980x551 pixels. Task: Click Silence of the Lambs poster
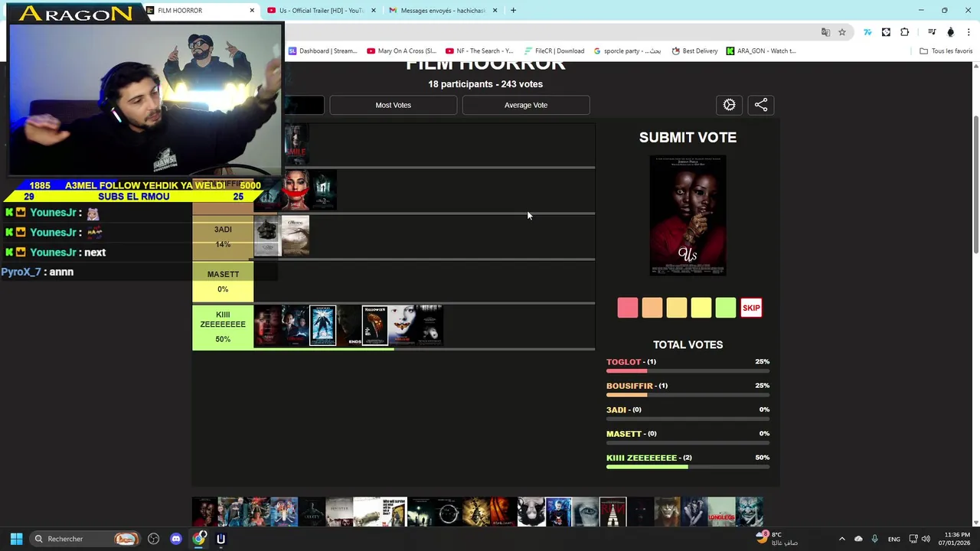[402, 326]
